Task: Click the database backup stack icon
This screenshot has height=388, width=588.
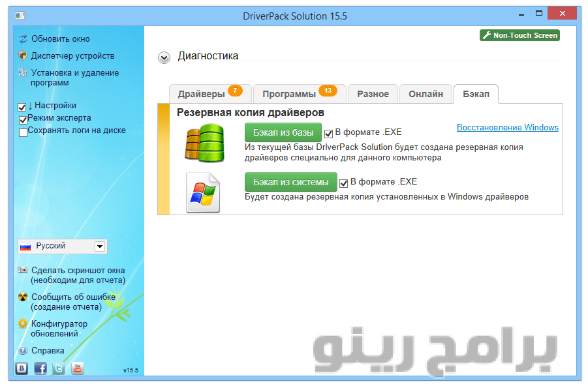Action: (205, 143)
